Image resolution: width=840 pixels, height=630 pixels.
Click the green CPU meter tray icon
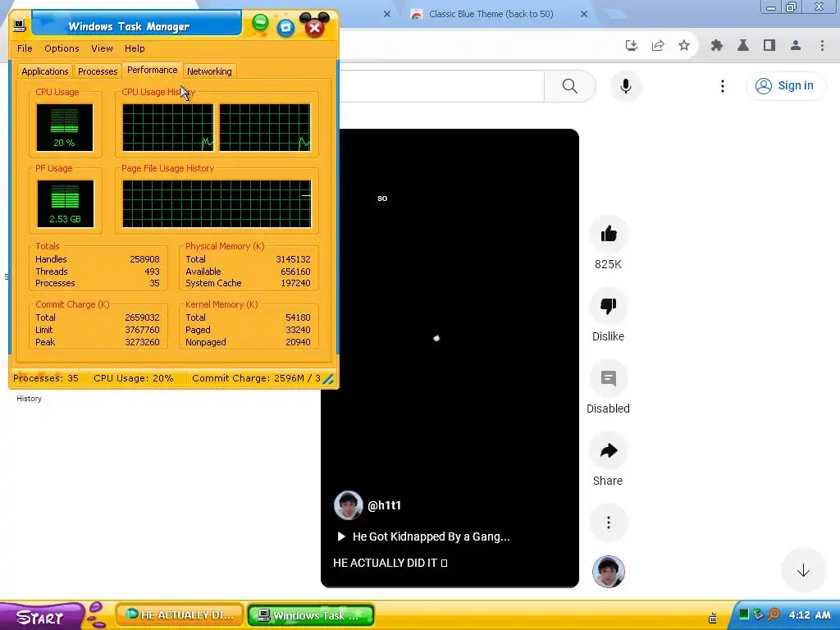click(743, 614)
